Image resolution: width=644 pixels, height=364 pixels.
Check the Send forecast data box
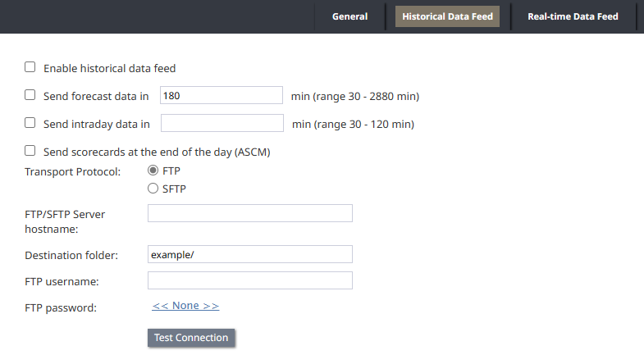(30, 95)
